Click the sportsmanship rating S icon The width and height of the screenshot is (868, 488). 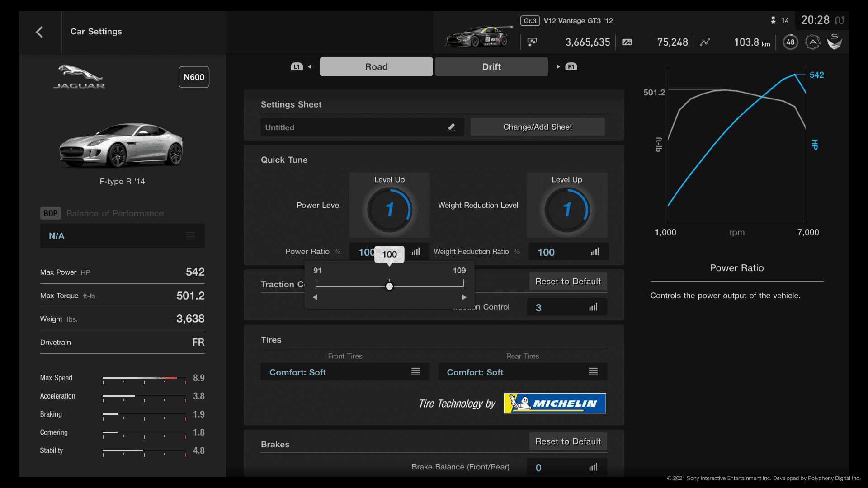835,42
